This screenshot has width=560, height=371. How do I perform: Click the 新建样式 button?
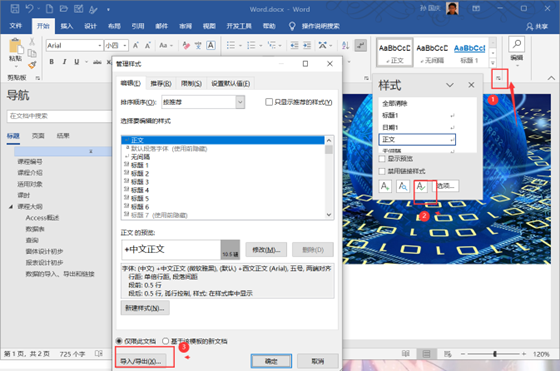145,308
